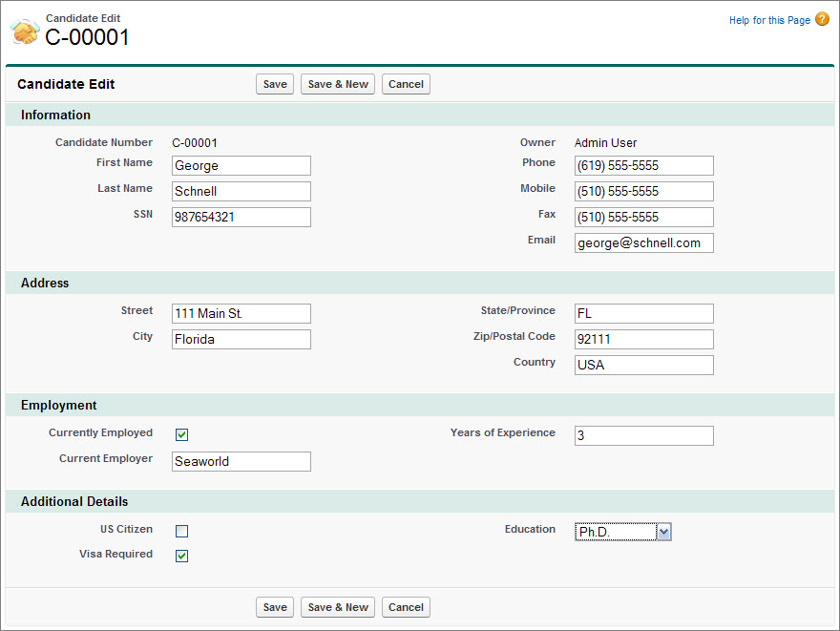The width and height of the screenshot is (840, 631).
Task: Click the top Save & New button
Action: pos(338,84)
